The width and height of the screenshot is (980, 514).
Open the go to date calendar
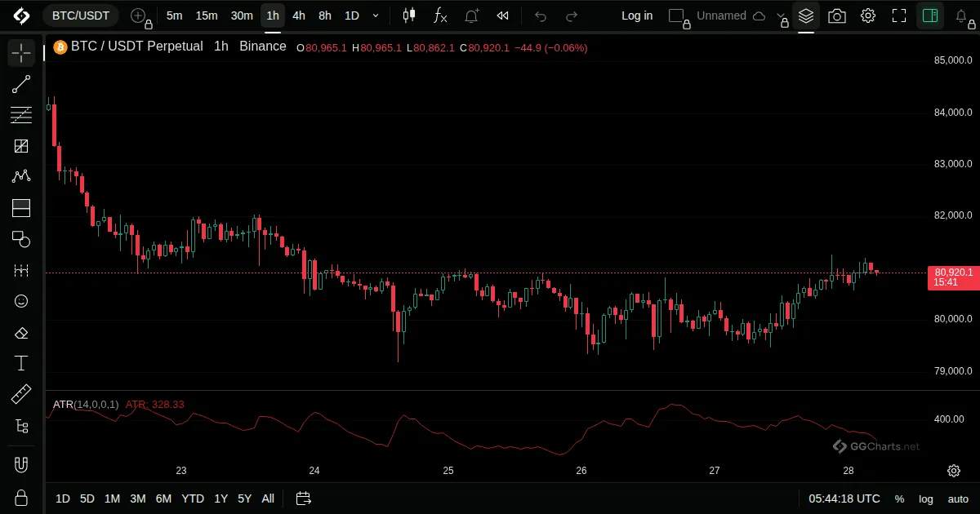click(x=303, y=498)
